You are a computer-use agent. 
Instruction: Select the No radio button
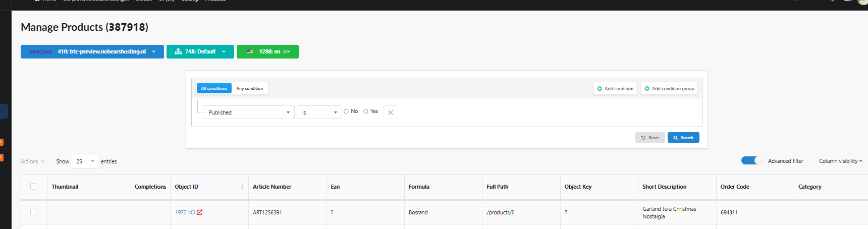pyautogui.click(x=346, y=111)
